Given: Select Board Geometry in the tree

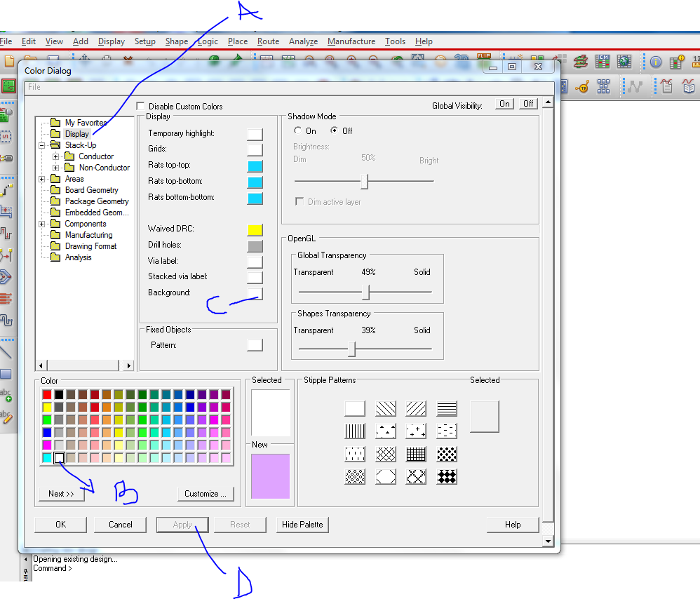Looking at the screenshot, I should 91,190.
